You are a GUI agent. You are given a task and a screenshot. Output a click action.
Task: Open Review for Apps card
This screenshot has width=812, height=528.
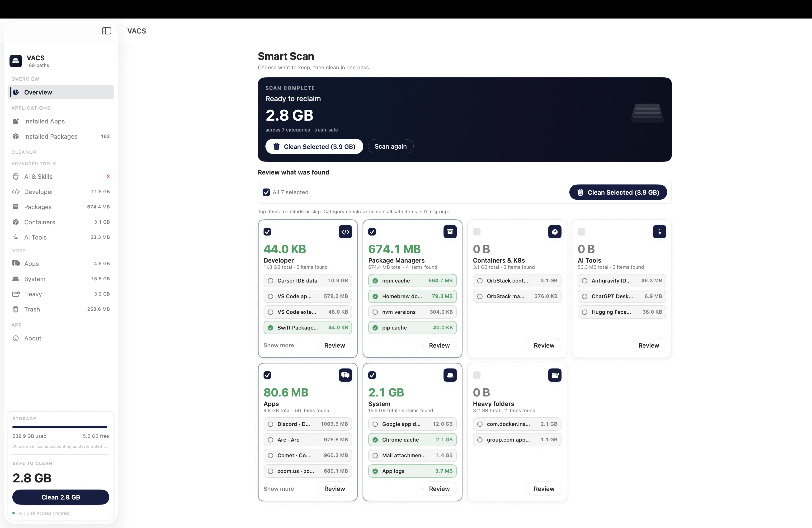click(x=335, y=489)
